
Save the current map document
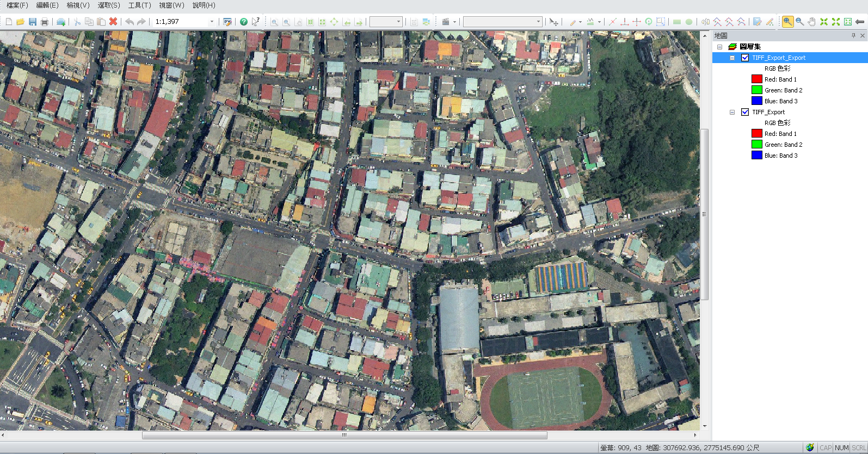tap(33, 22)
